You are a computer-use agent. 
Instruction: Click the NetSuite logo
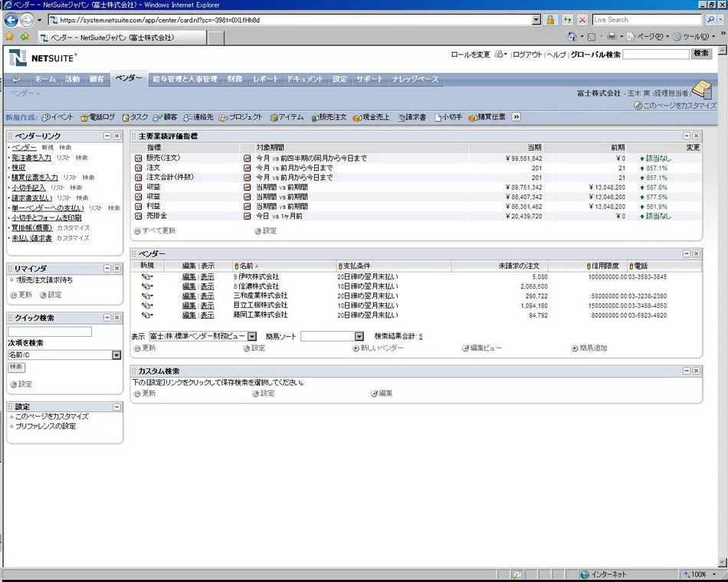click(43, 58)
